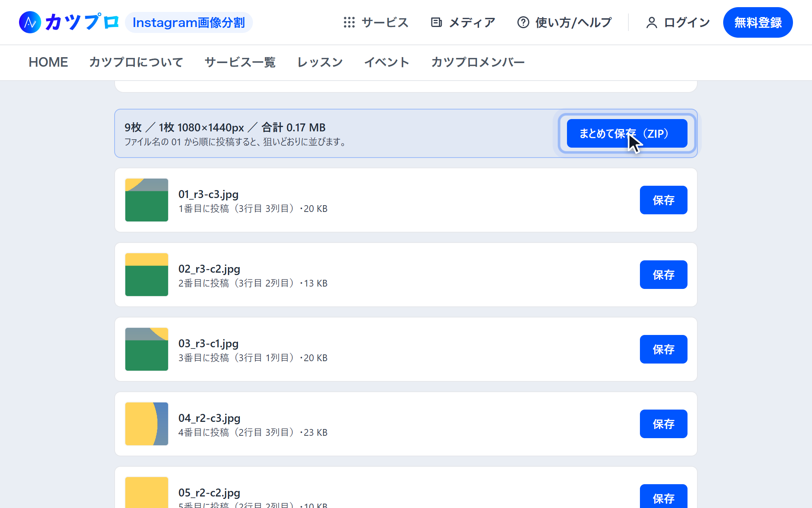Click the 使い方/ヘルプ link text
Image resolution: width=812 pixels, height=508 pixels.
pos(573,23)
